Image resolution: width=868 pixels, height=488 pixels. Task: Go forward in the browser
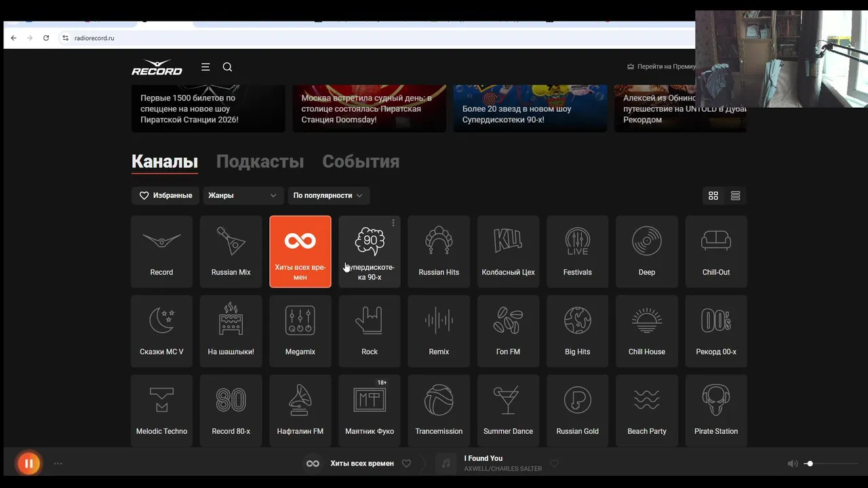(x=30, y=38)
